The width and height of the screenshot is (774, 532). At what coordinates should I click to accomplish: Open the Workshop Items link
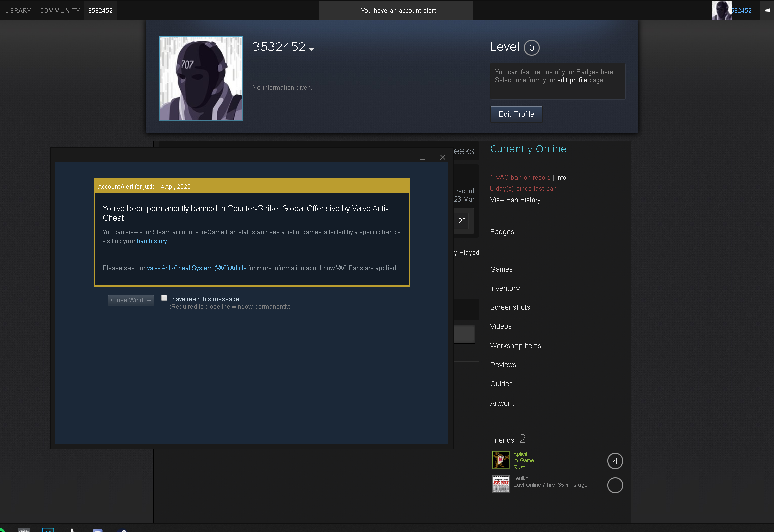515,346
